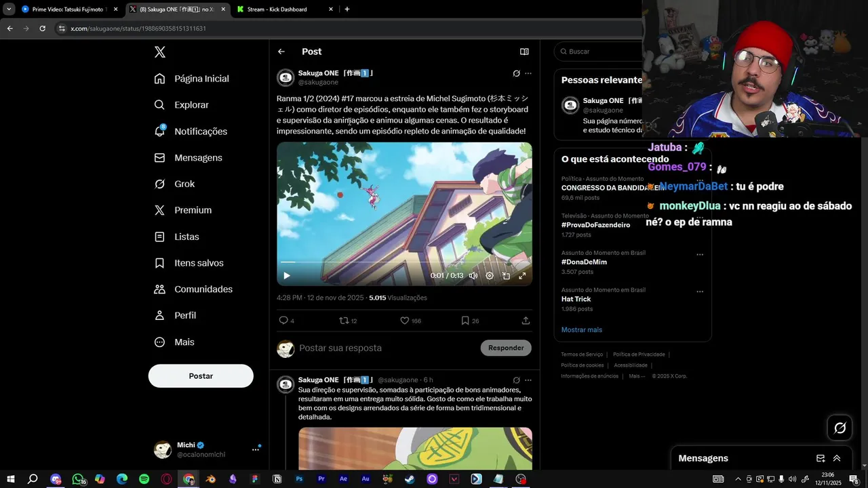Open Listas in the sidebar

177,237
